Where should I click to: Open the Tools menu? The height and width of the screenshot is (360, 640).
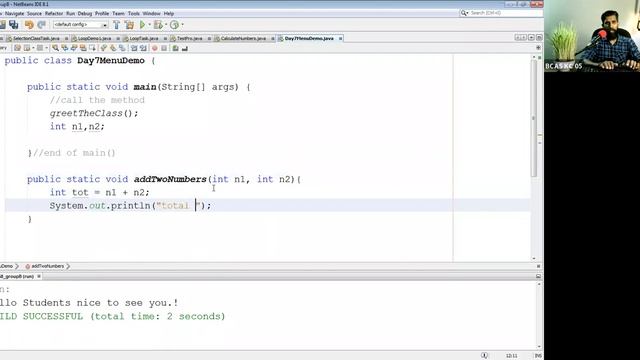pos(134,13)
